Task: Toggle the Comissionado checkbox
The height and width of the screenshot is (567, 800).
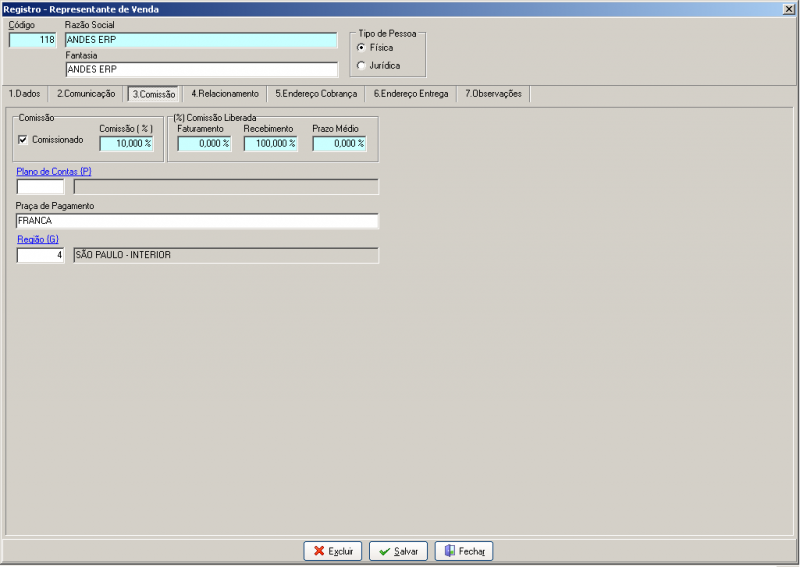Action: coord(23,139)
